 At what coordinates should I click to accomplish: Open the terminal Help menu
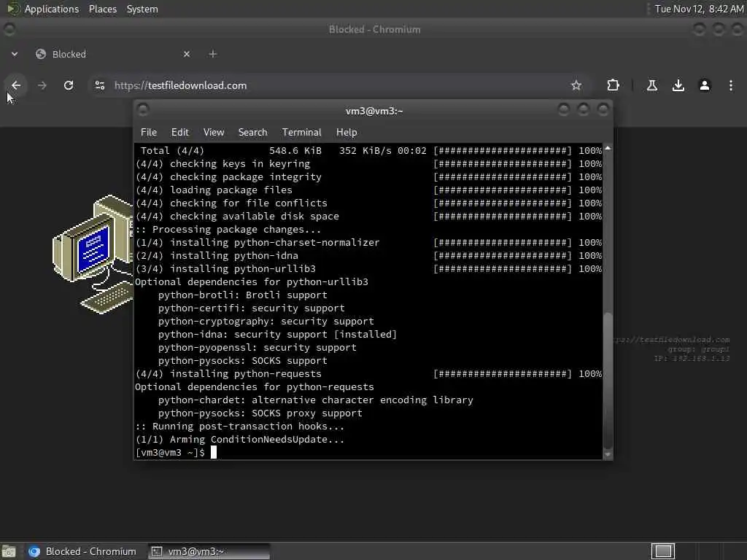(x=347, y=133)
